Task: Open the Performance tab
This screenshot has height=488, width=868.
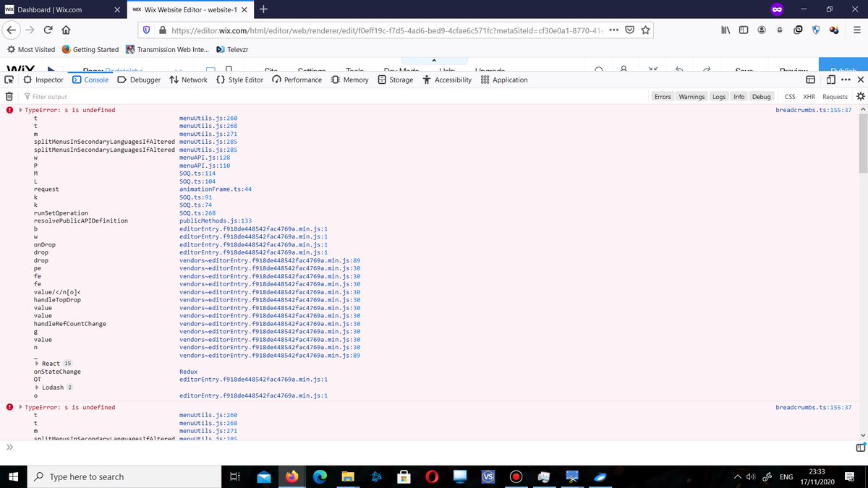Action: [297, 80]
